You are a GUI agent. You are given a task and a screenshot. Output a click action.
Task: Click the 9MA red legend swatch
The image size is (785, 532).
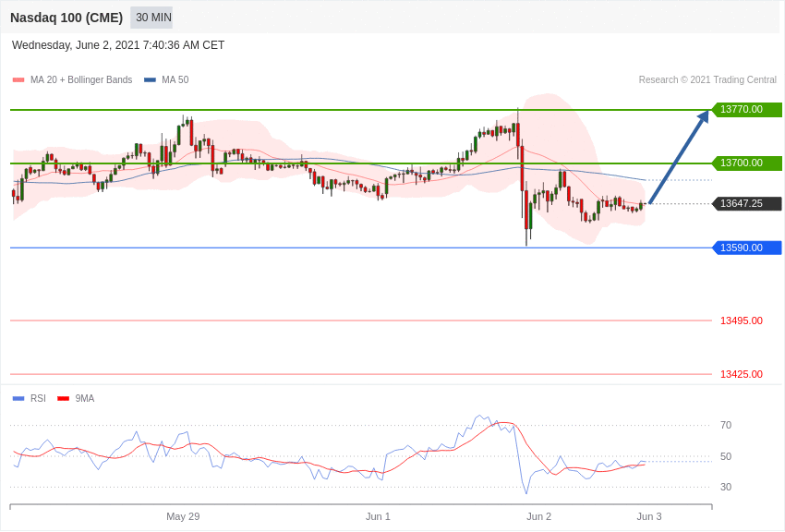tap(64, 399)
